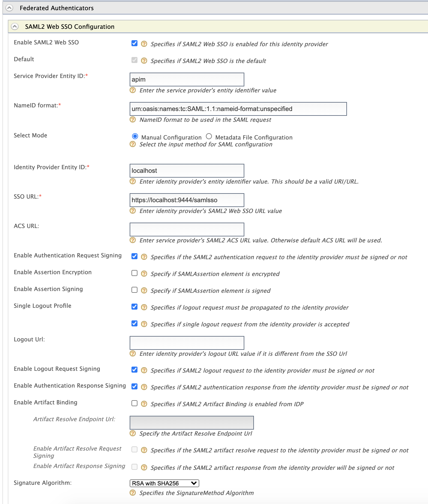Toggle Enable Authentication Response Signing off
This screenshot has height=504, width=428.
[134, 387]
